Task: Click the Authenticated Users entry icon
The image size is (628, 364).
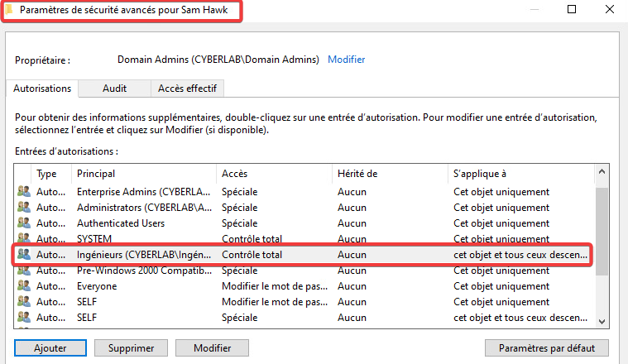Action: point(23,223)
